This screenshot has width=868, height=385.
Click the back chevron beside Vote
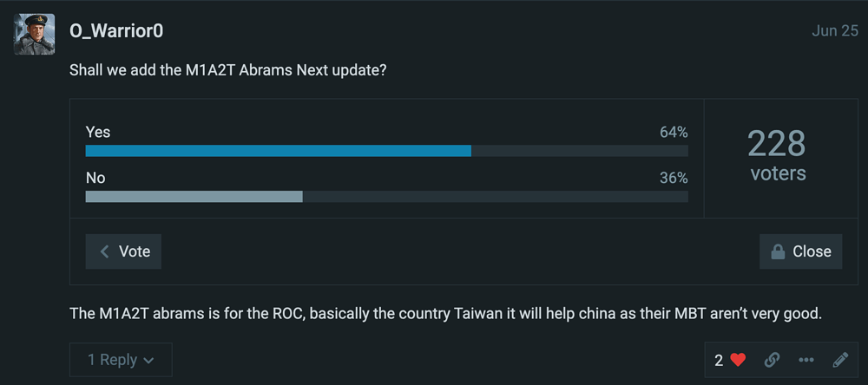point(105,251)
